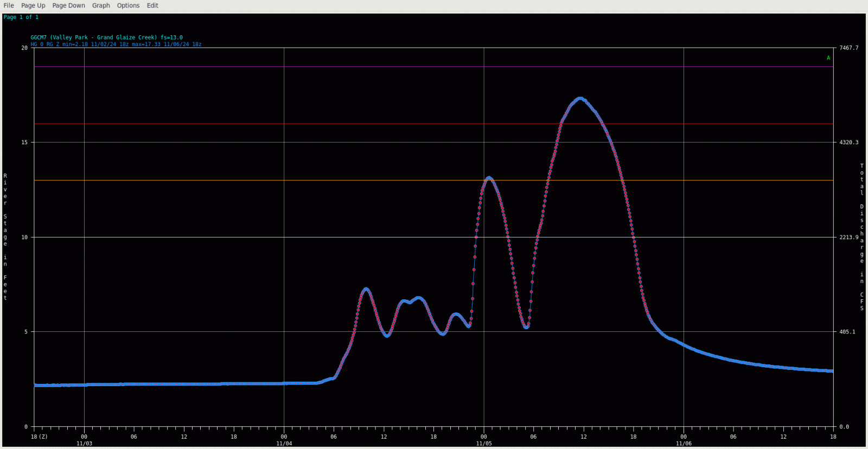Click the orange flood stage line at 13
868x449 pixels.
pos(434,180)
